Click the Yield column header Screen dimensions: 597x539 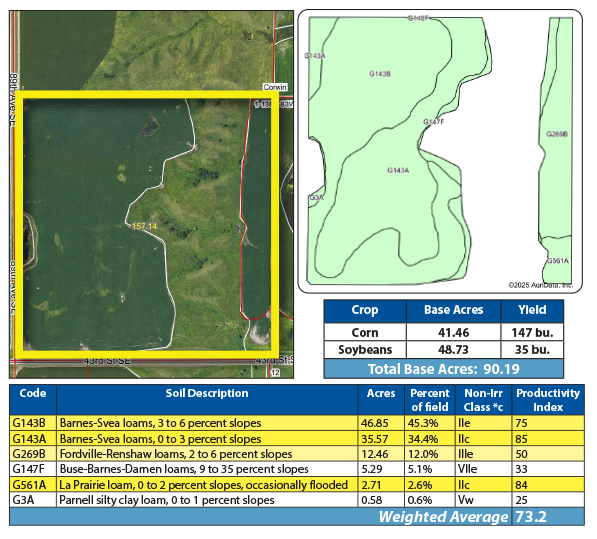(532, 310)
